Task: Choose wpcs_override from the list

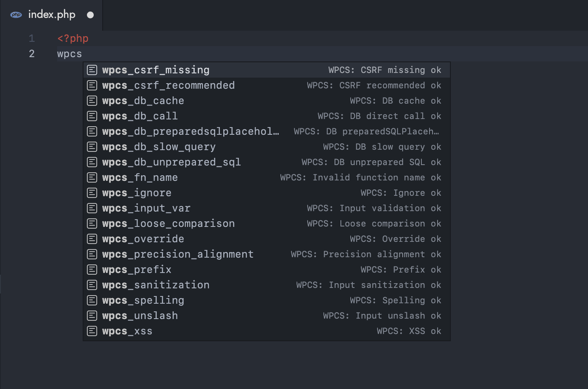Action: click(x=267, y=239)
